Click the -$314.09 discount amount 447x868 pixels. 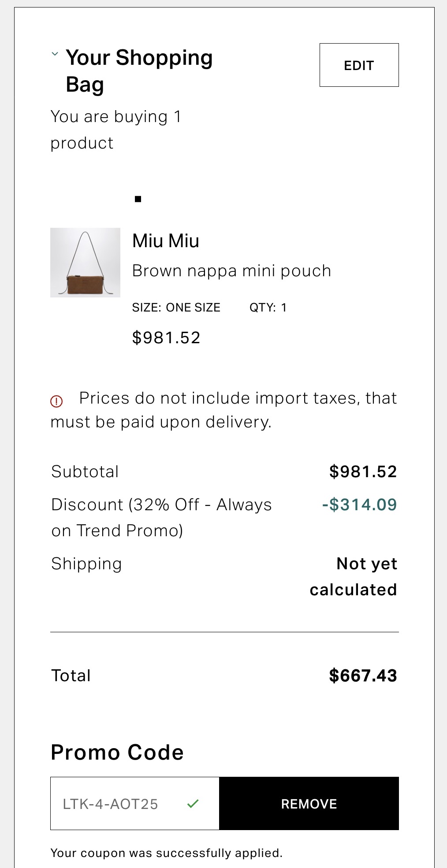(x=359, y=504)
